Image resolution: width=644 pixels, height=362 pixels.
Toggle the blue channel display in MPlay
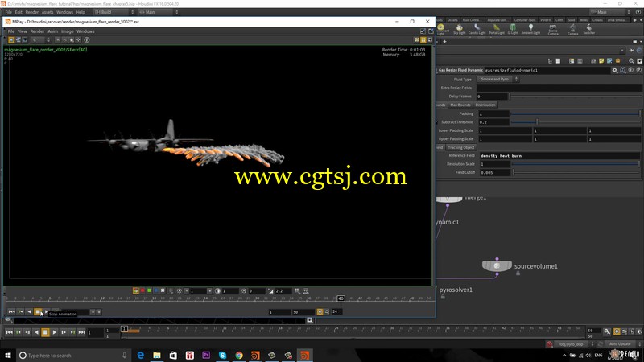point(155,290)
